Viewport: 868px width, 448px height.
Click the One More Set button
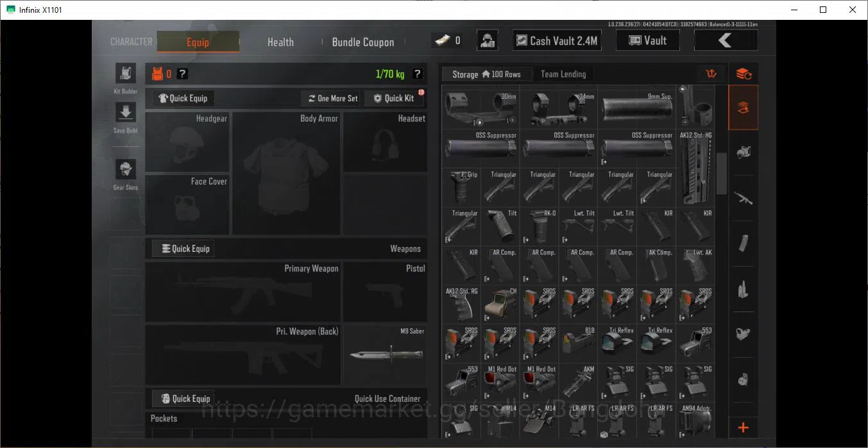[332, 98]
